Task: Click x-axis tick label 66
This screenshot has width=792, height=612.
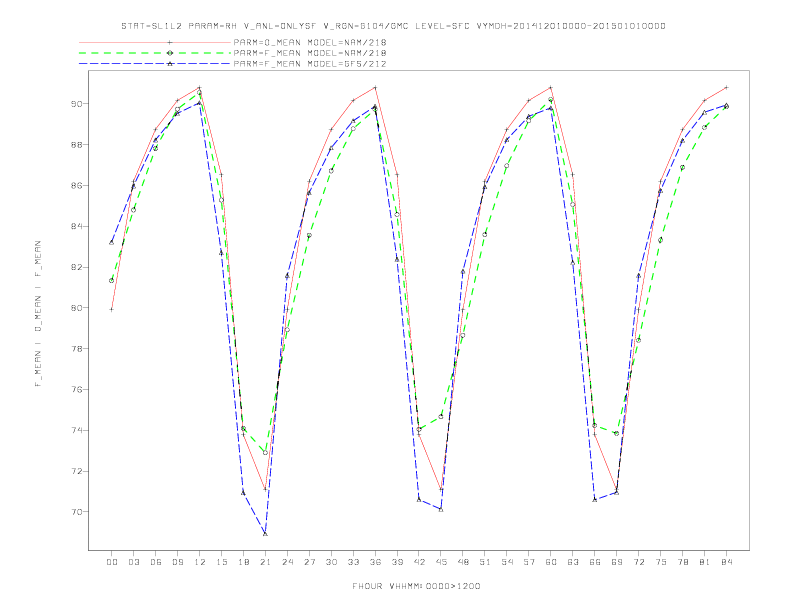Action: [595, 562]
